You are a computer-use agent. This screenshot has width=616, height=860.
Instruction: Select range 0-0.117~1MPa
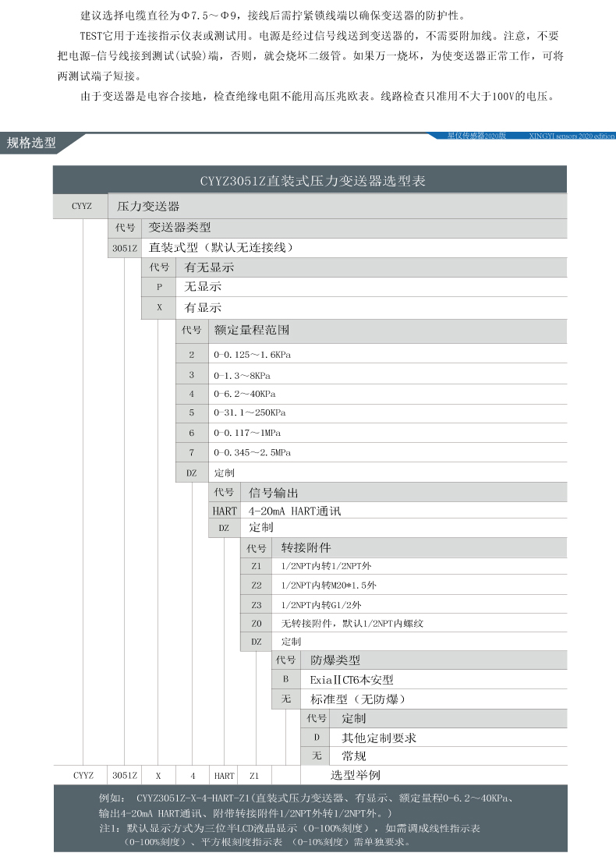click(247, 433)
